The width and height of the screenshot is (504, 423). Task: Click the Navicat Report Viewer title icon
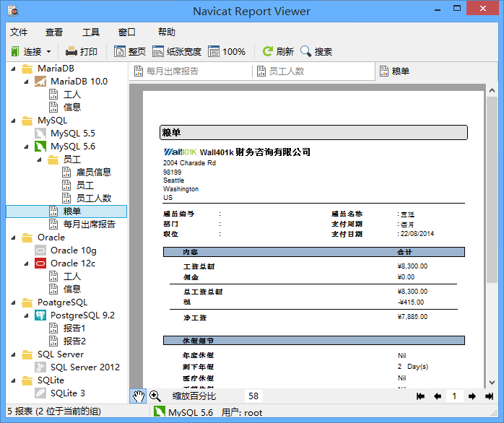tap(13, 11)
